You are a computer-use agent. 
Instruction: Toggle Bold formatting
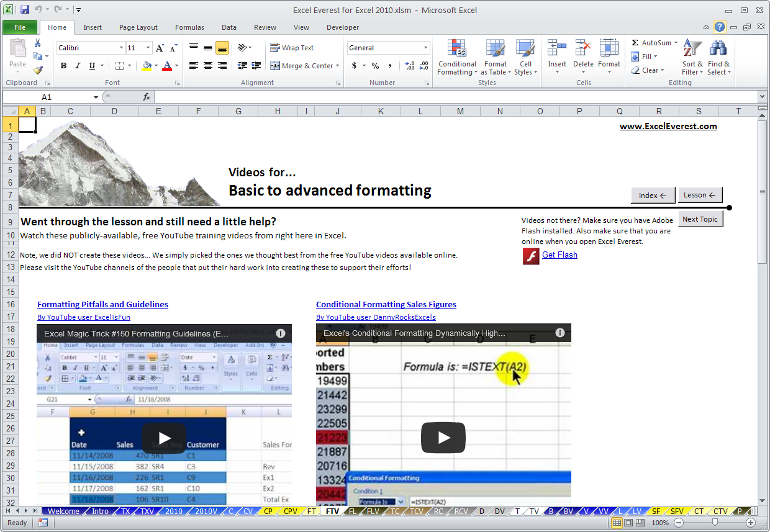click(x=63, y=65)
